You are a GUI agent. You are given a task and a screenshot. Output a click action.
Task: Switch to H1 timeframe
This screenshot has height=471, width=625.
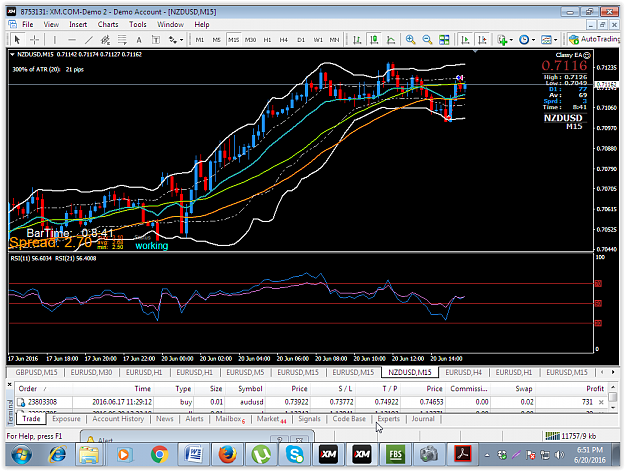click(267, 40)
